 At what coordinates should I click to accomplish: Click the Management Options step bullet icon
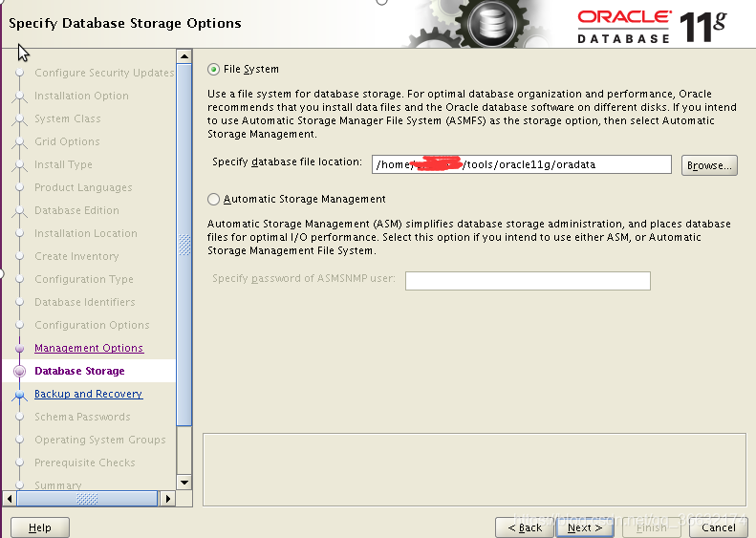(x=20, y=348)
